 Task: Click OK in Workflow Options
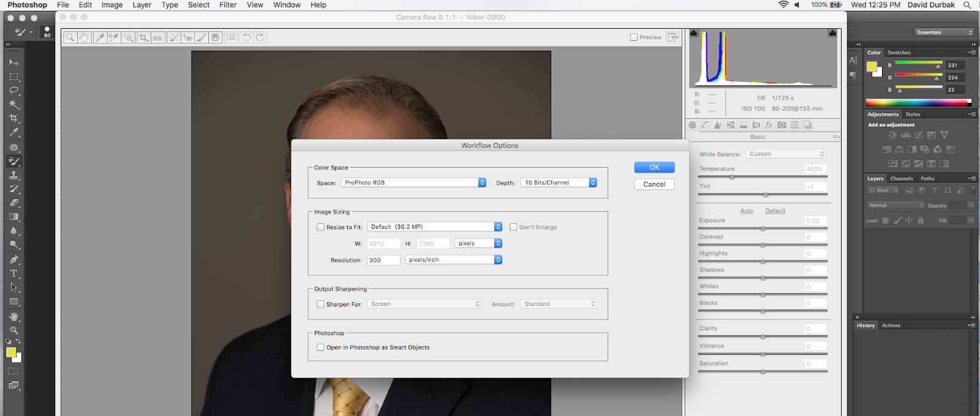[654, 167]
